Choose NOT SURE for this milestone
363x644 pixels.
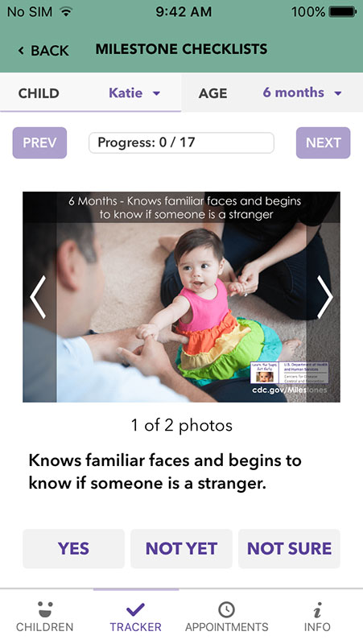[289, 549]
